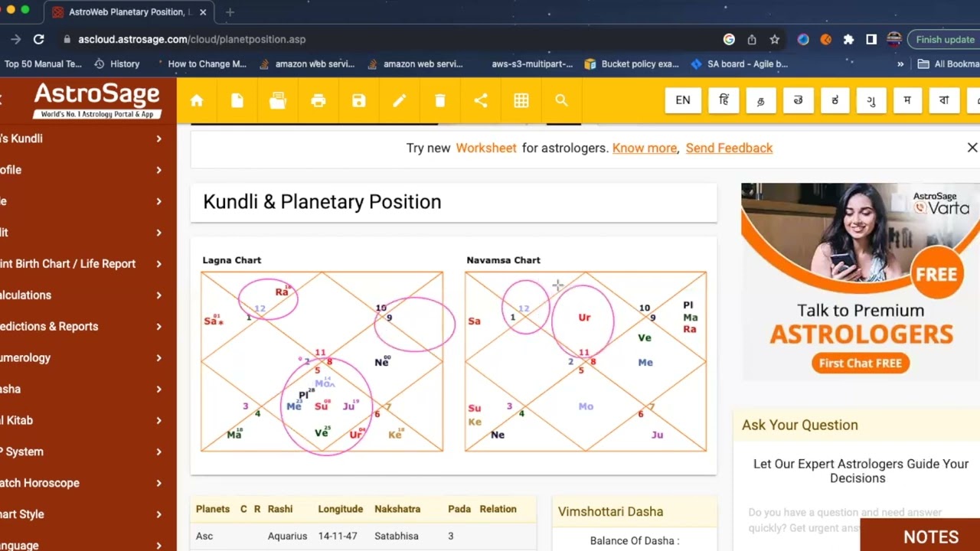Switch language to Tamil (த)
The width and height of the screenshot is (980, 551).
click(x=760, y=100)
